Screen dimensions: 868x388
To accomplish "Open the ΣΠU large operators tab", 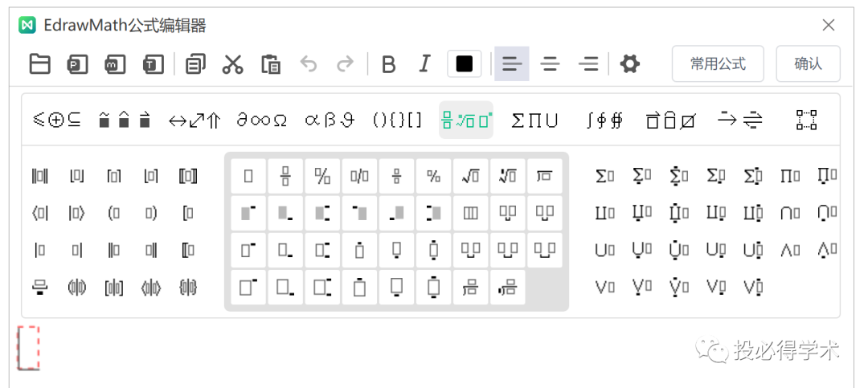I will (534, 120).
